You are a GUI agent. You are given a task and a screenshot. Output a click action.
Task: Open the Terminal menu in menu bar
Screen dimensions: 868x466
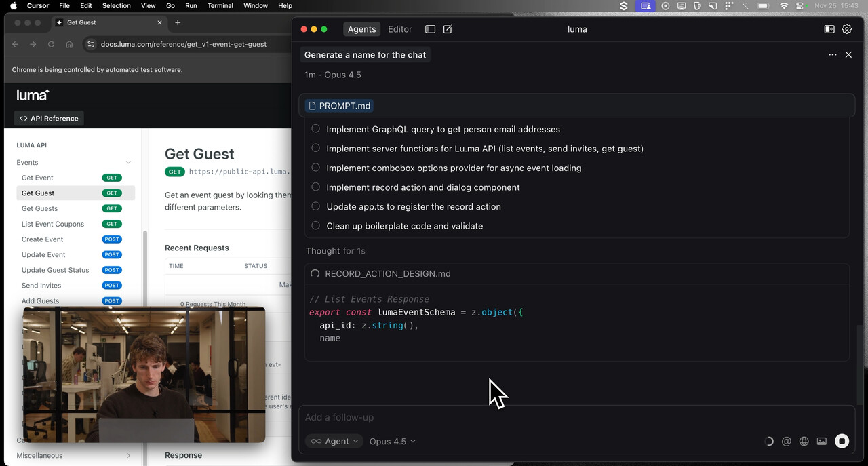point(220,5)
